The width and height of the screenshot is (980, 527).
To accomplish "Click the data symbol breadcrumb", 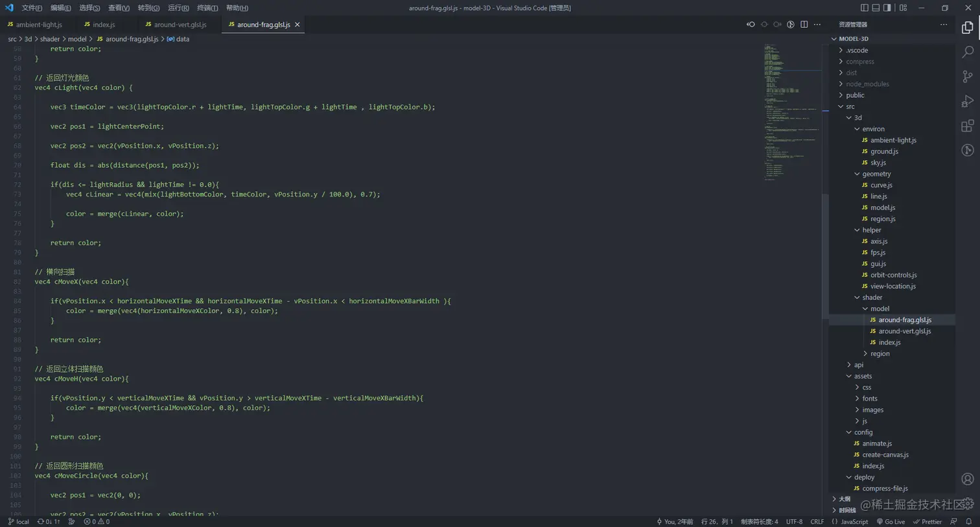I will [178, 39].
